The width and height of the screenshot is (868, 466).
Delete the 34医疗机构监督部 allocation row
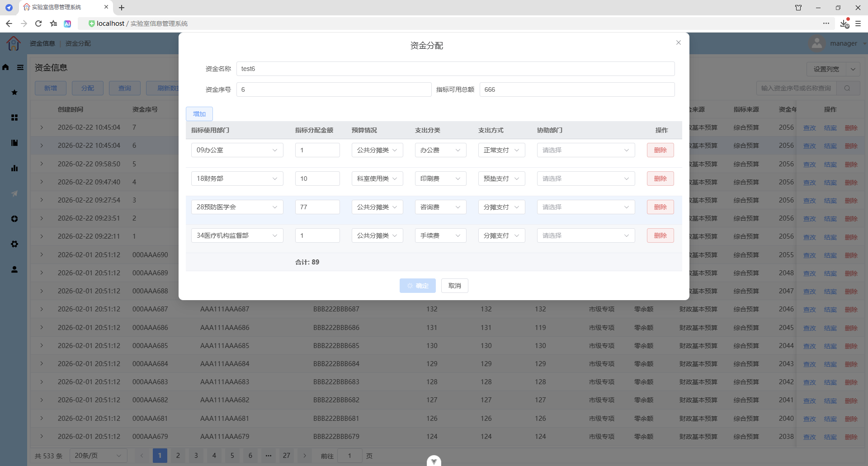pyautogui.click(x=660, y=235)
